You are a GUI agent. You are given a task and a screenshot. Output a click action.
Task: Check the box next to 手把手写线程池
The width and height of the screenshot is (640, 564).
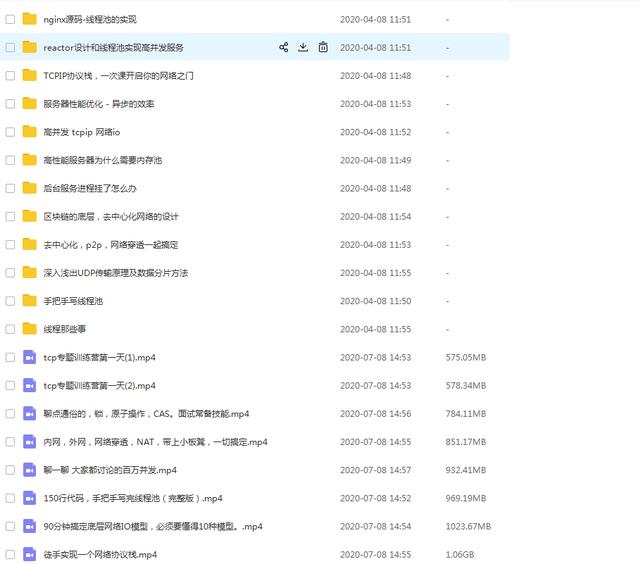pos(10,301)
